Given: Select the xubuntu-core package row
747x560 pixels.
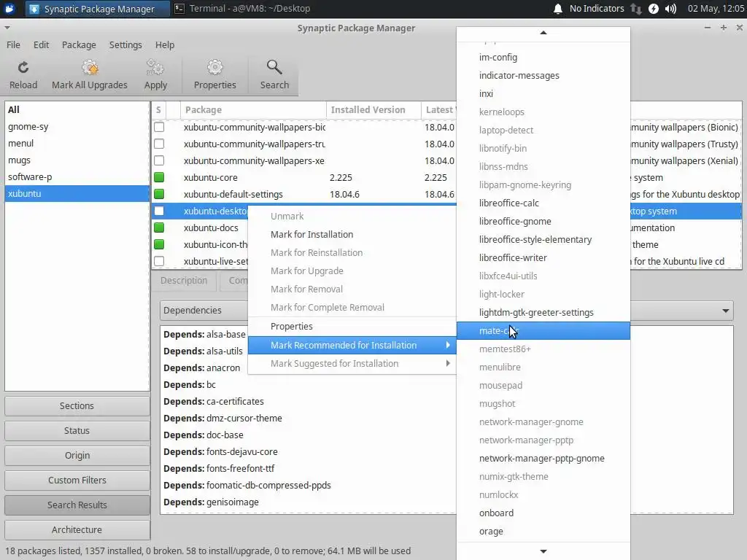Looking at the screenshot, I should [304, 178].
